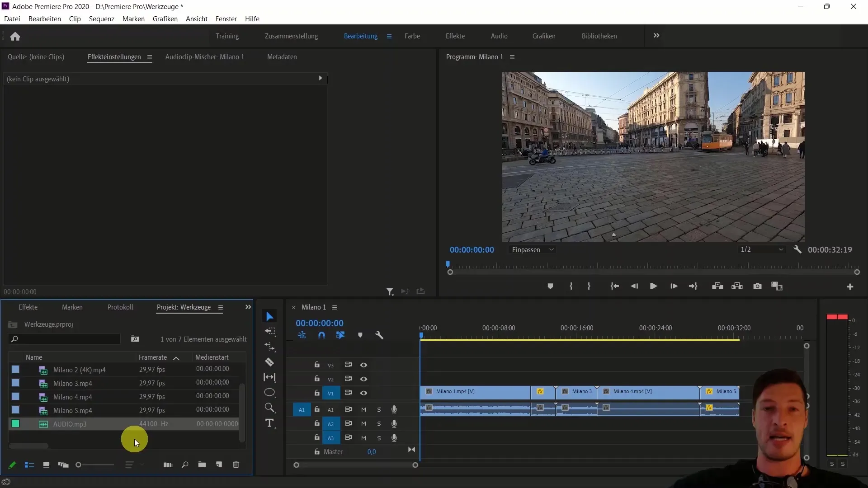Click the New Item icon in Project panel
The width and height of the screenshot is (868, 488).
click(219, 465)
